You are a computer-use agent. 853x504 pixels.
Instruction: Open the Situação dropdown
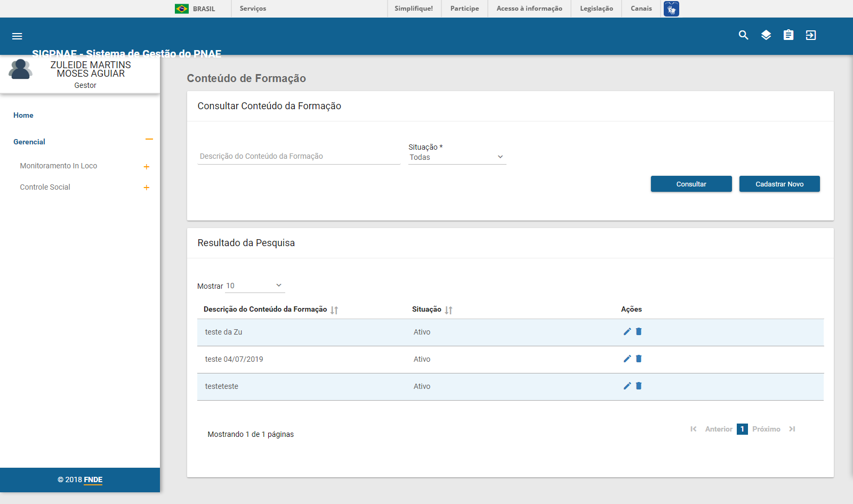click(457, 157)
